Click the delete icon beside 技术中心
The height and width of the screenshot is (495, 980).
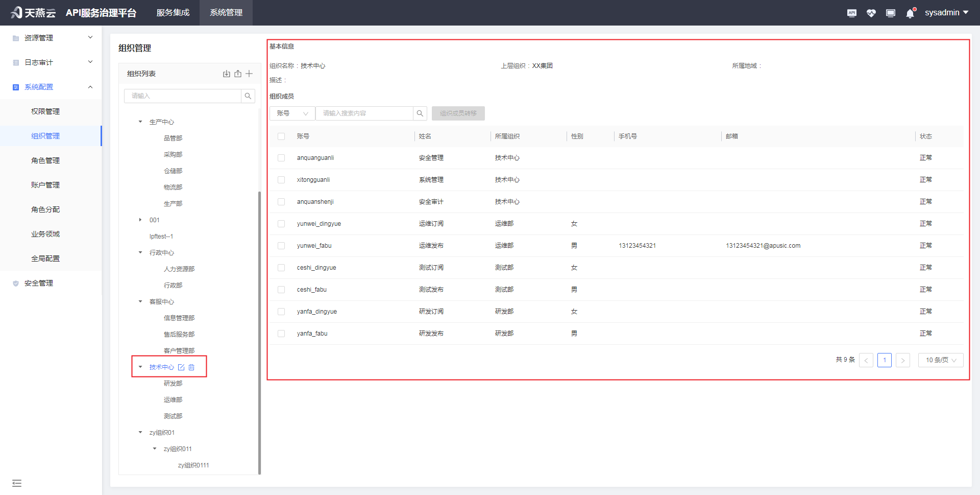191,367
